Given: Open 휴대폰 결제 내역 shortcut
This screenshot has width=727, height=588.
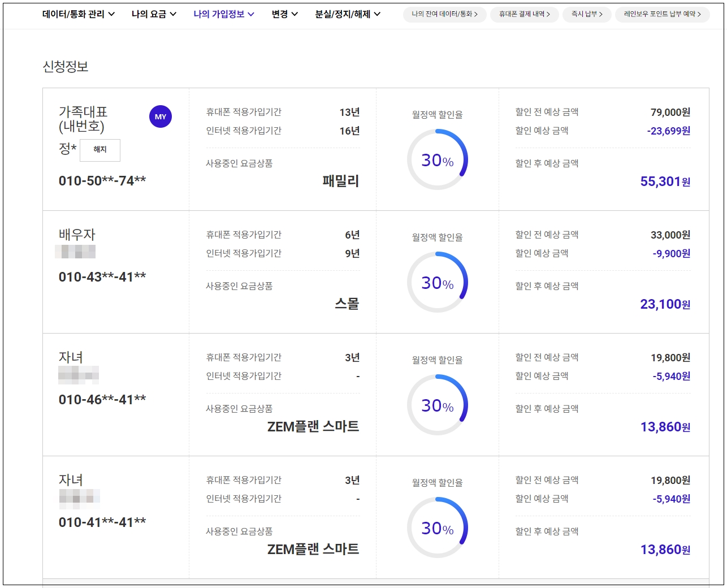Looking at the screenshot, I should click(x=524, y=14).
